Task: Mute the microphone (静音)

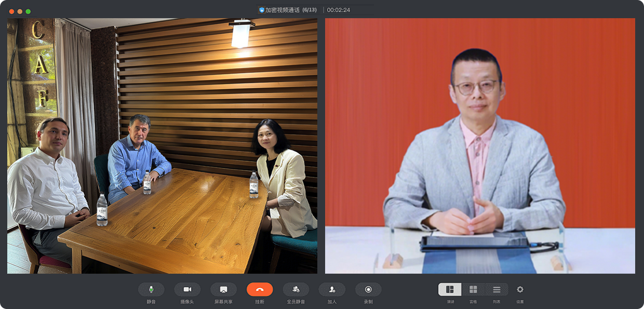Action: [151, 289]
